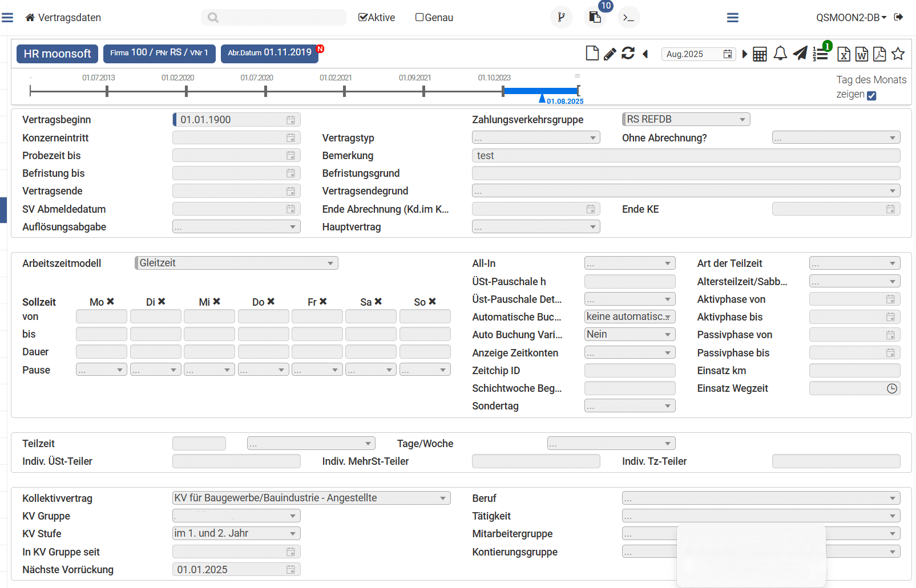
Task: Open numbered list icon with badge 1
Action: (x=821, y=54)
